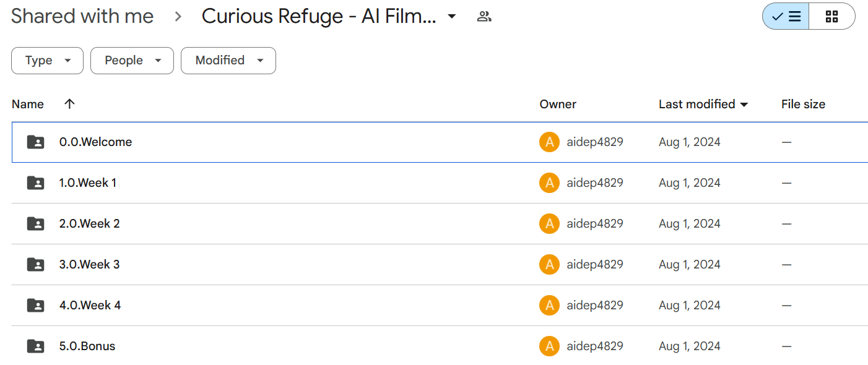Click Aug 1, 2024 date in 4.0.Week 4 row
The width and height of the screenshot is (868, 365).
click(x=690, y=306)
